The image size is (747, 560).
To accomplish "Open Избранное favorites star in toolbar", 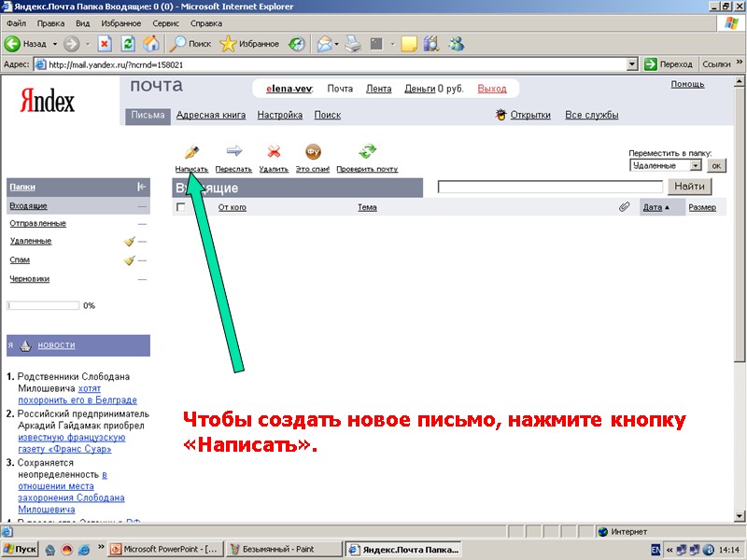I will pyautogui.click(x=249, y=44).
